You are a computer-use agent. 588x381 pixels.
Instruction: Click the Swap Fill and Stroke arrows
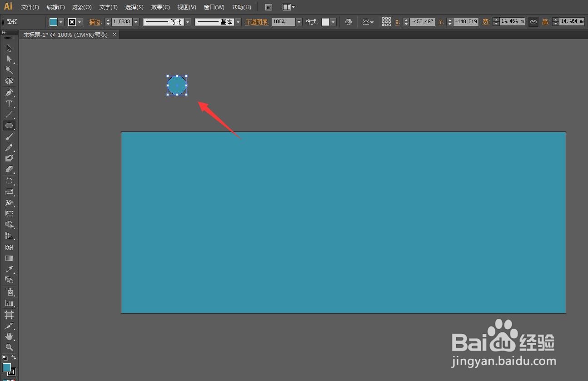(x=14, y=358)
